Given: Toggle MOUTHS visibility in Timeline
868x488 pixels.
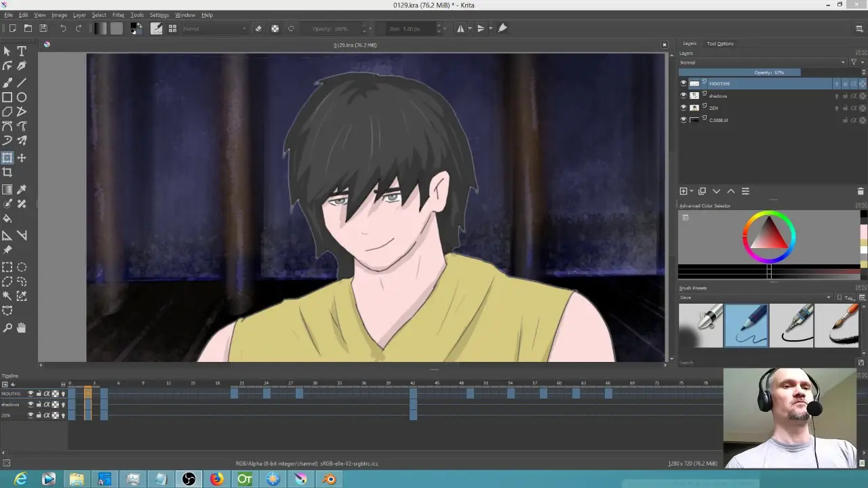Looking at the screenshot, I should [x=31, y=394].
